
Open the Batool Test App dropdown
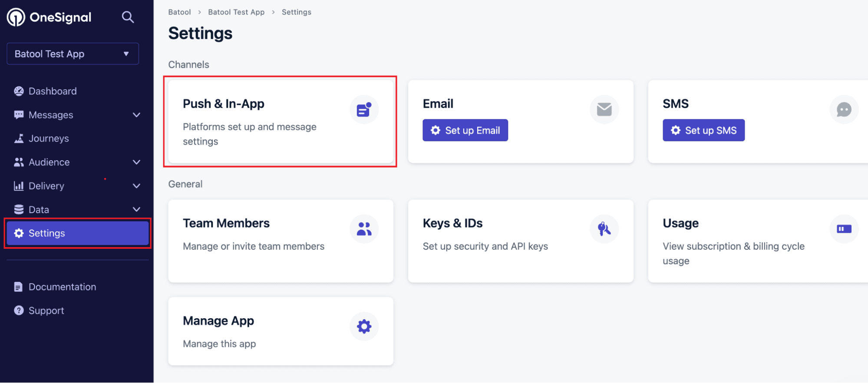(73, 54)
